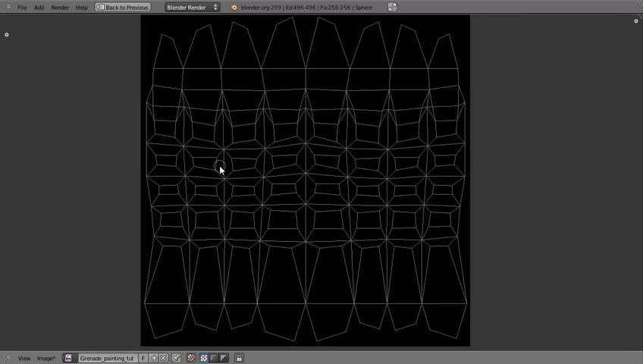Screen dimensions: 643x364
Task: Click the Blender logo icon
Action: [234, 8]
